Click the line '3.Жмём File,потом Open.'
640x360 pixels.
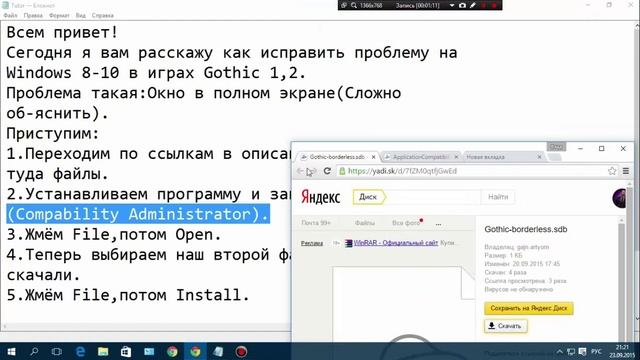(114, 235)
